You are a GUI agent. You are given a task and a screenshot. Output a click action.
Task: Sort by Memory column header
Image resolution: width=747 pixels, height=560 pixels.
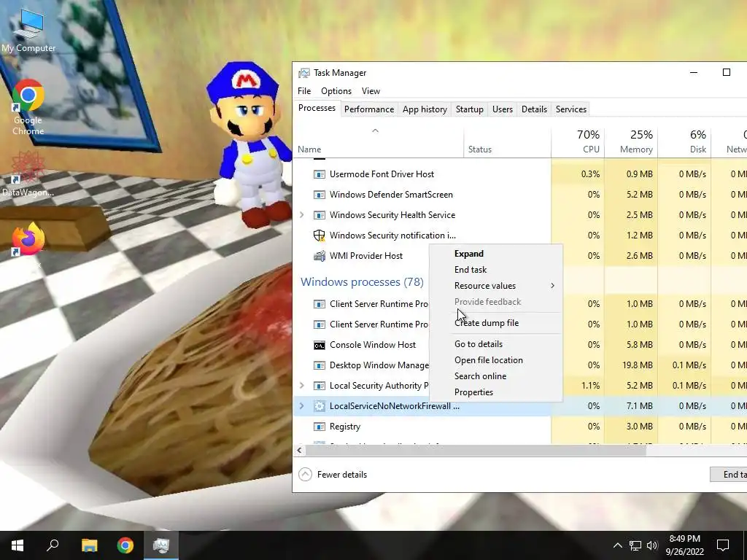point(631,142)
